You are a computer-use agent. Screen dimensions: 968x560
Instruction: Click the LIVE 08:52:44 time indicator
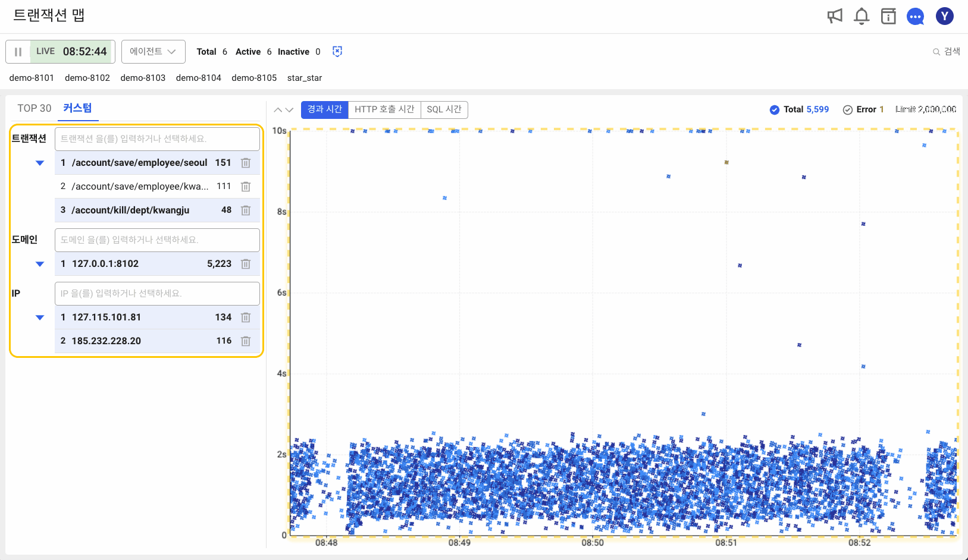pos(72,52)
